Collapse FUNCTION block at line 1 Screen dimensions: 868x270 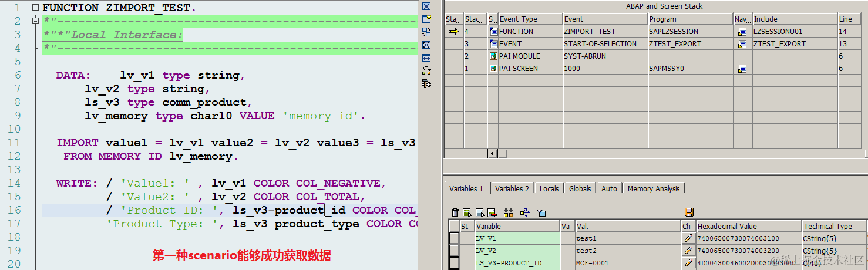(x=35, y=8)
